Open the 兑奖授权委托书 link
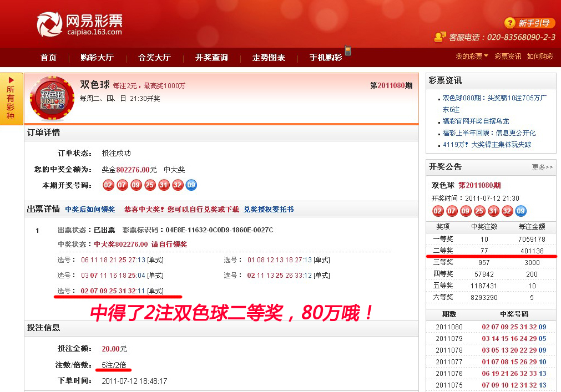561x392 pixels. [269, 210]
